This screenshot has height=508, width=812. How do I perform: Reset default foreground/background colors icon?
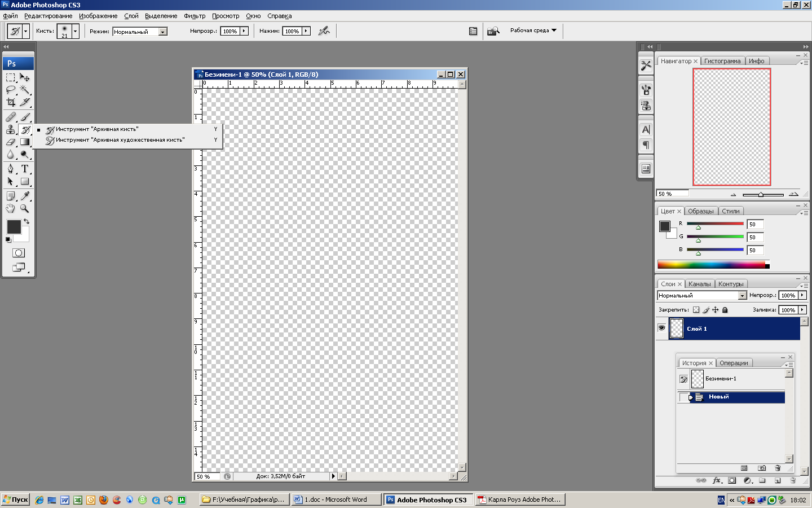coord(8,240)
